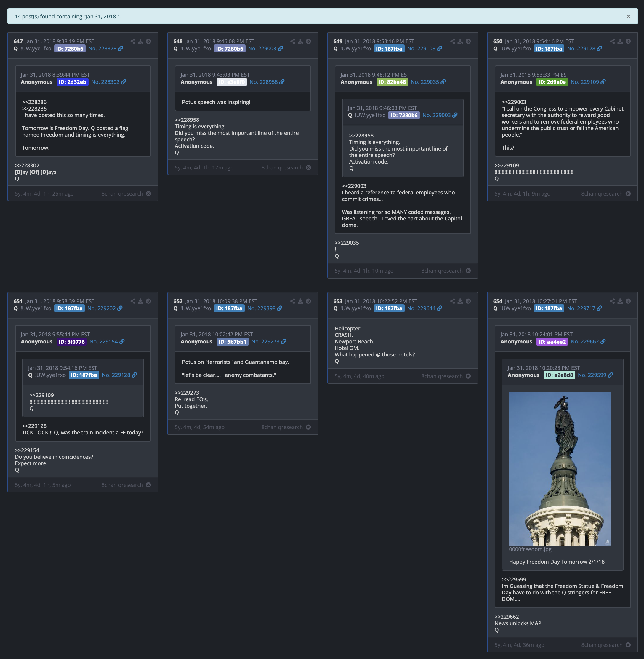644x659 pixels.
Task: Click download icon on post 650
Action: pyautogui.click(x=620, y=41)
